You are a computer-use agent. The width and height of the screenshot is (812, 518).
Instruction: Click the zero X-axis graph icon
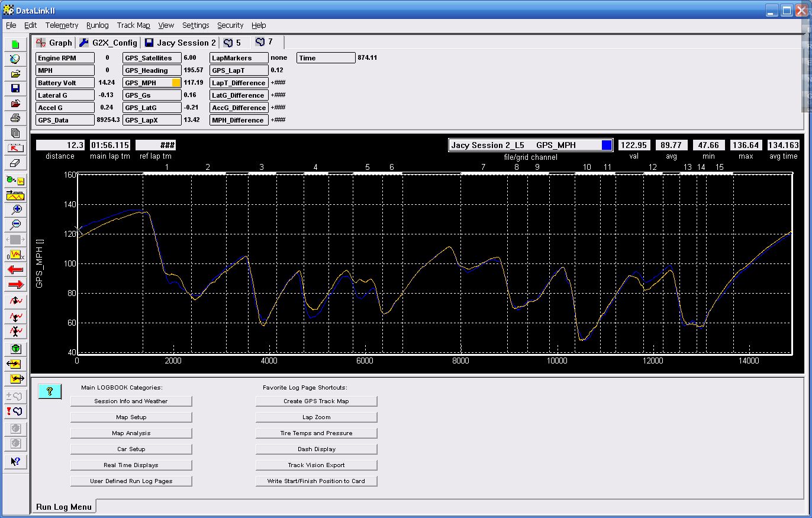(x=15, y=255)
